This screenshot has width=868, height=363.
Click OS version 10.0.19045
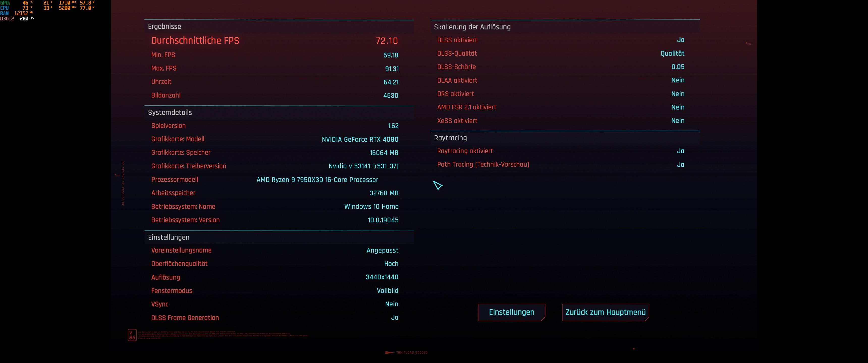(x=383, y=220)
